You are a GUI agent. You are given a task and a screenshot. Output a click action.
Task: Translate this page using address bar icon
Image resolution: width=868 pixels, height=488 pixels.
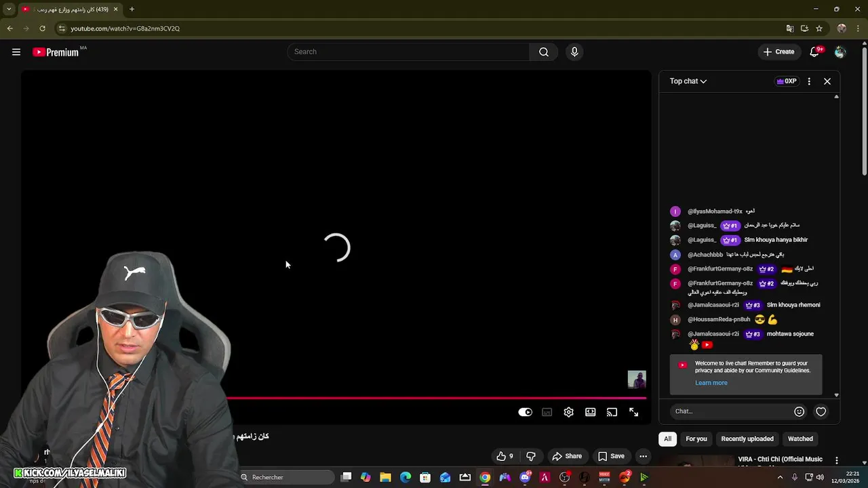tap(790, 28)
